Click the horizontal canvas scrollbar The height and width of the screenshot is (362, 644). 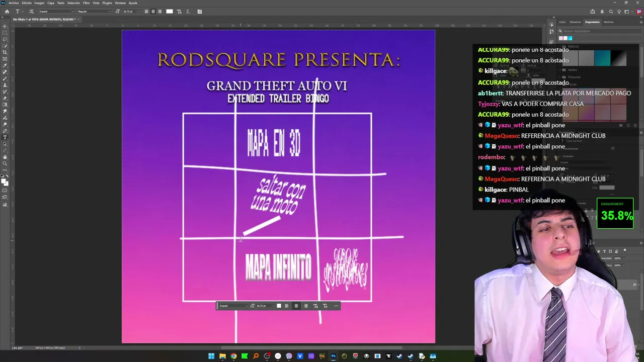click(x=312, y=347)
